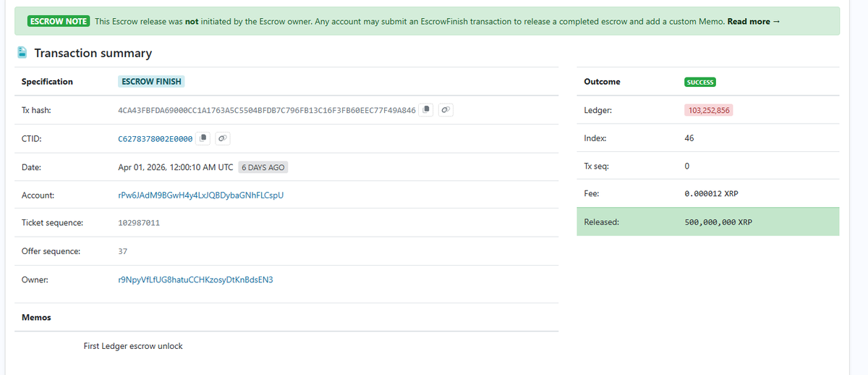Select the Tx hash value starting 4CA43FBF
The width and height of the screenshot is (868, 375).
[266, 111]
